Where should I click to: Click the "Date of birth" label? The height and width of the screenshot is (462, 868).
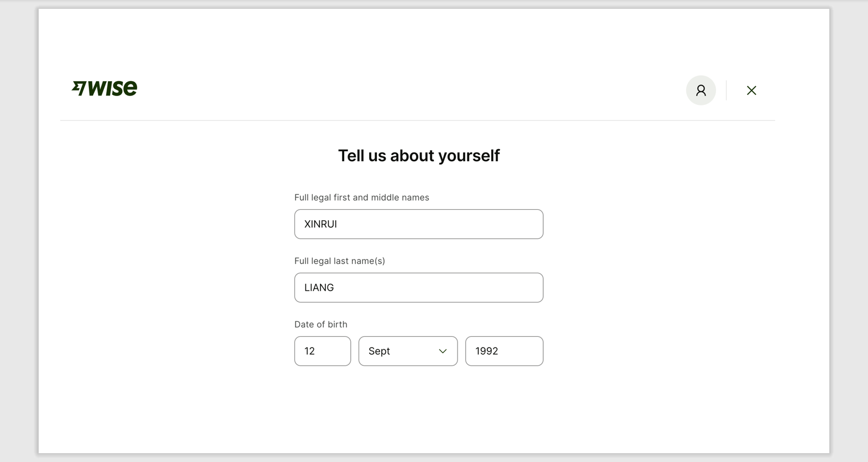click(x=320, y=325)
